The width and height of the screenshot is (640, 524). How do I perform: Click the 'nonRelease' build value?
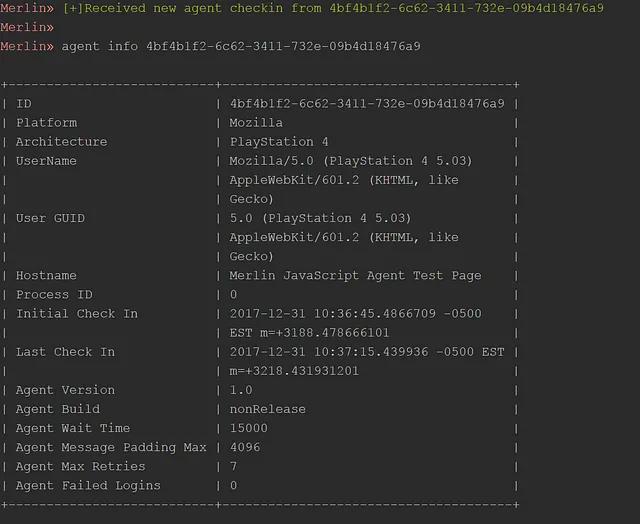(267, 409)
